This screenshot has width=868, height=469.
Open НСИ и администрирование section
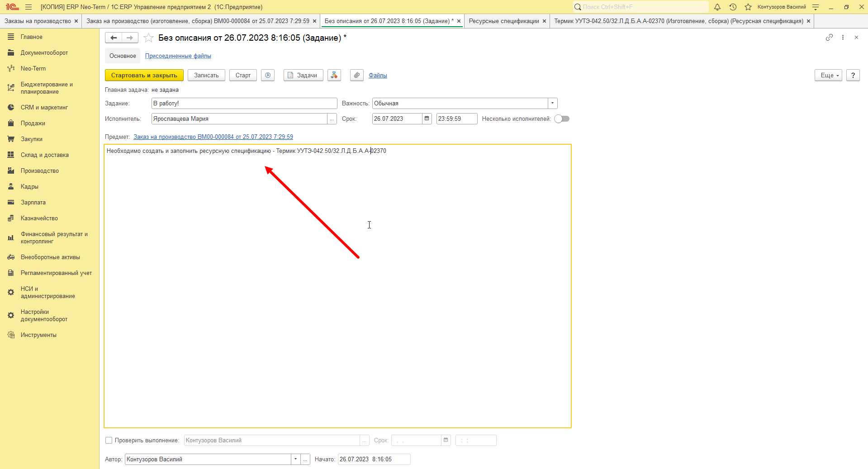(47, 292)
